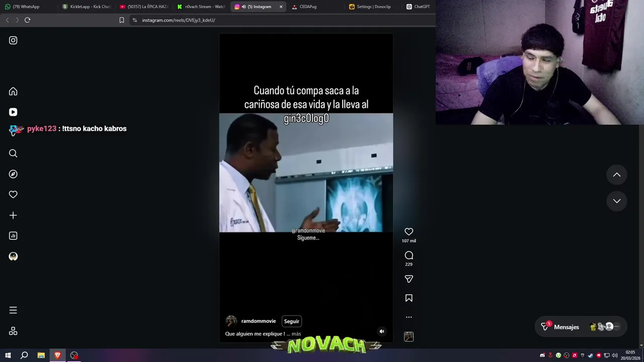Open the Meta apps grid icon in the sidebar
The height and width of the screenshot is (362, 644).
(x=13, y=331)
